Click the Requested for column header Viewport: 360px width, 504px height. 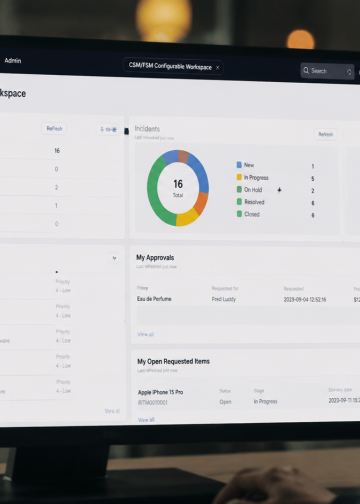click(x=225, y=288)
